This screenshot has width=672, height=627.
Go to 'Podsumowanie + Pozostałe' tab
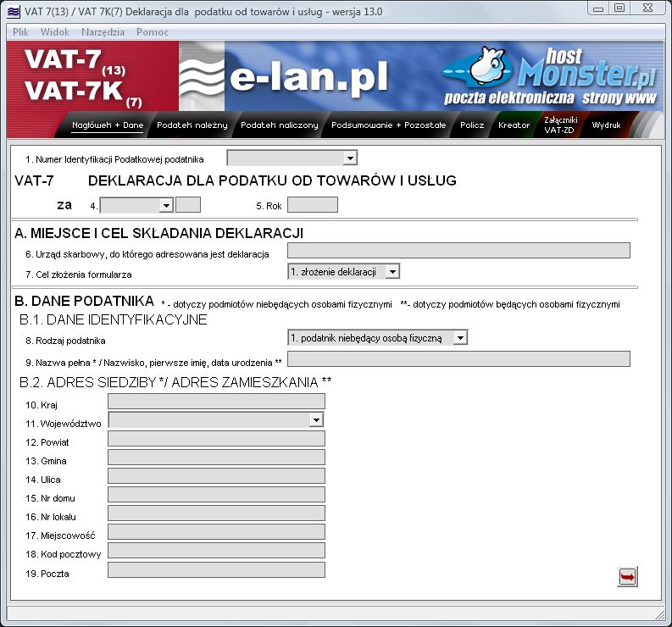(388, 125)
